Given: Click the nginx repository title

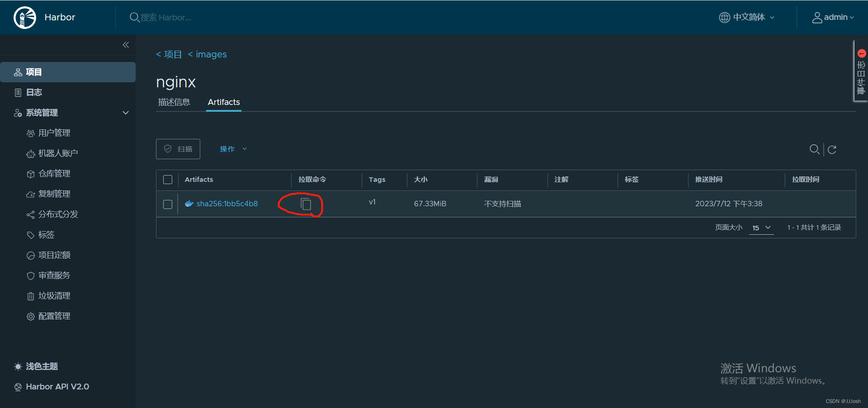Looking at the screenshot, I should tap(176, 82).
